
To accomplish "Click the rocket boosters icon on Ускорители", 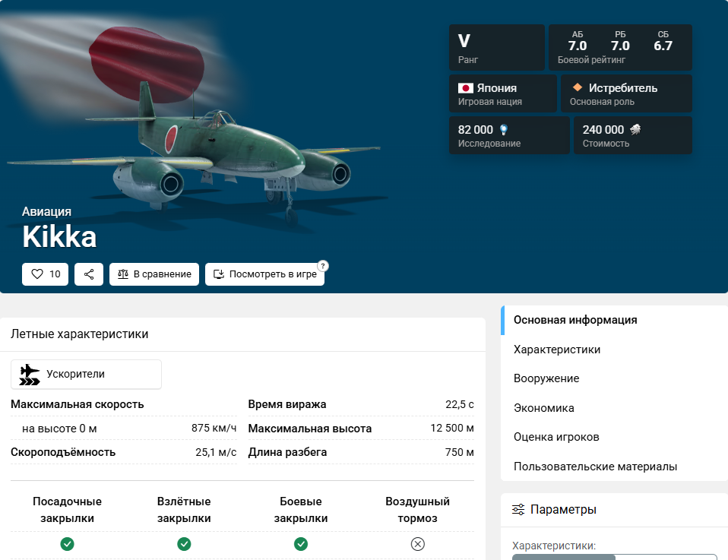I will coord(29,374).
